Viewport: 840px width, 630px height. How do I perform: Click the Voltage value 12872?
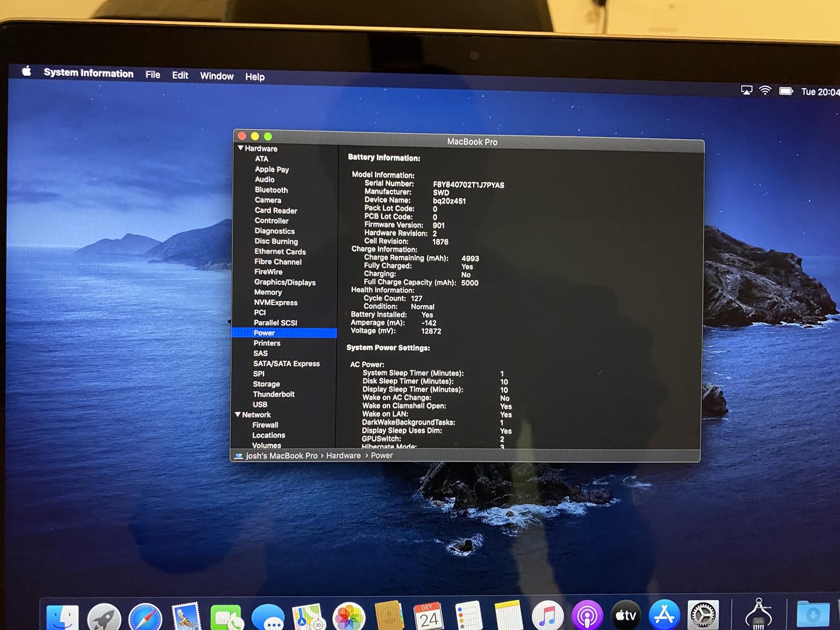click(431, 331)
